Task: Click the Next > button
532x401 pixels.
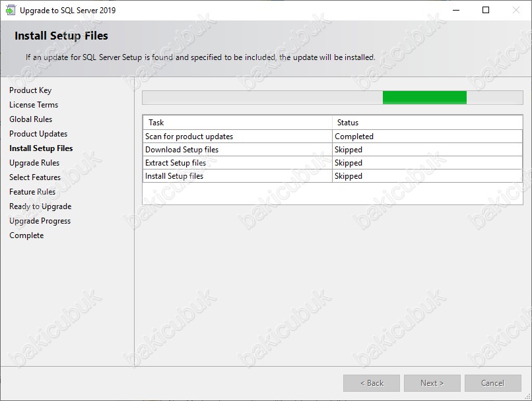Action: click(x=432, y=383)
